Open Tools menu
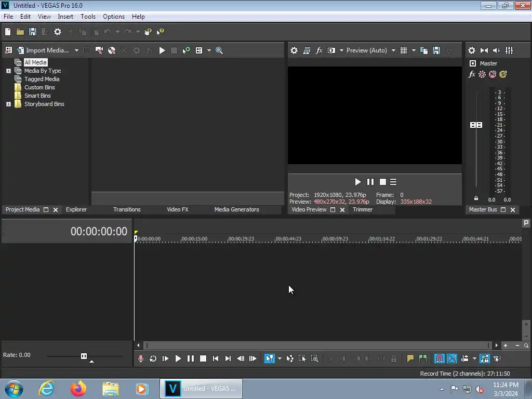 88,17
